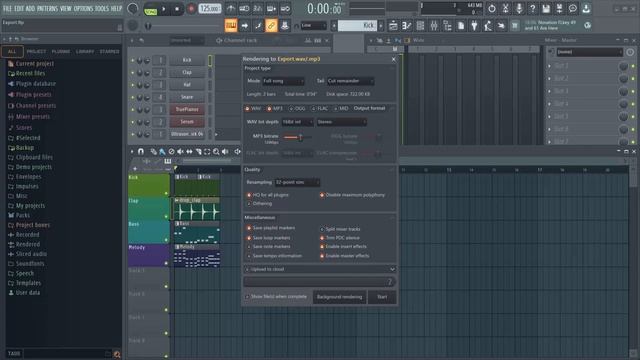The image size is (640, 360).
Task: Click the export download icon
Action: pos(586,8)
